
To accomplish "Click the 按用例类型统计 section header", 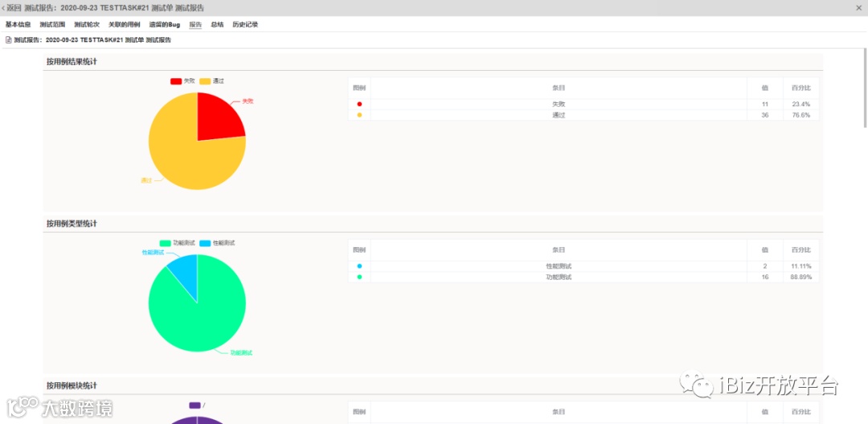I will (x=72, y=224).
